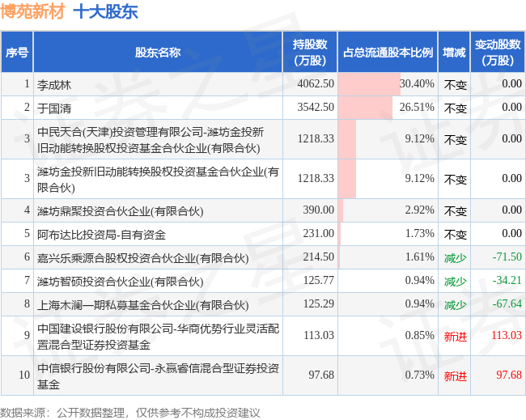The height and width of the screenshot is (420, 526).
Task: Select the 占总流通股本比例 column header
Action: (388, 53)
